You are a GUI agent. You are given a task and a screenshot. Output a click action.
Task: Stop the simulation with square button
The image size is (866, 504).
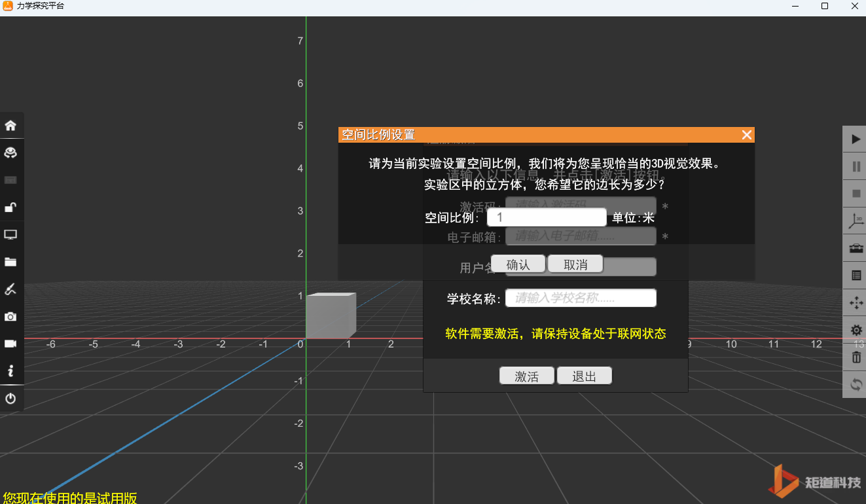point(856,194)
